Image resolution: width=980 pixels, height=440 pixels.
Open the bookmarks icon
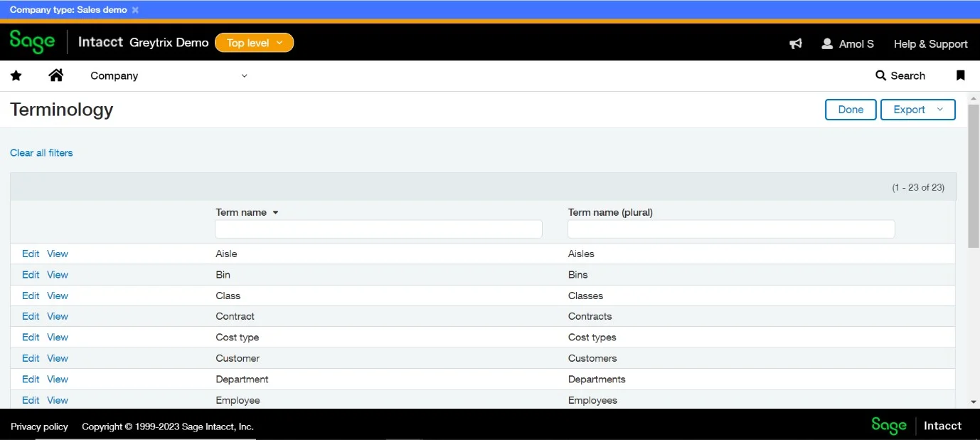pos(960,75)
